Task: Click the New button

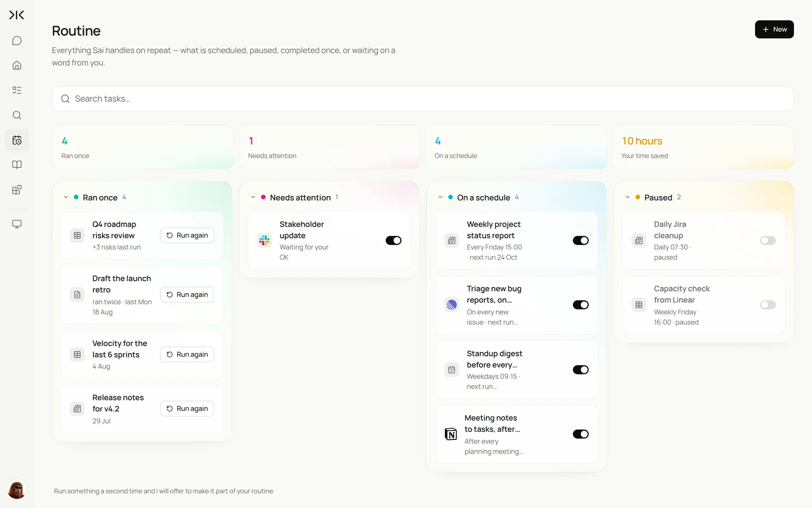Action: (x=774, y=29)
